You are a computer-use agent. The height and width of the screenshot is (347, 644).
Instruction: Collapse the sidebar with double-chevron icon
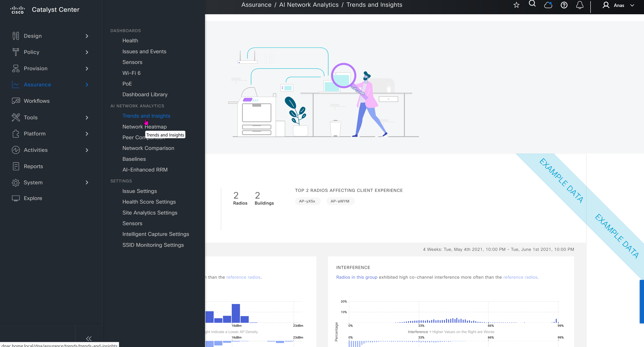coord(89,338)
